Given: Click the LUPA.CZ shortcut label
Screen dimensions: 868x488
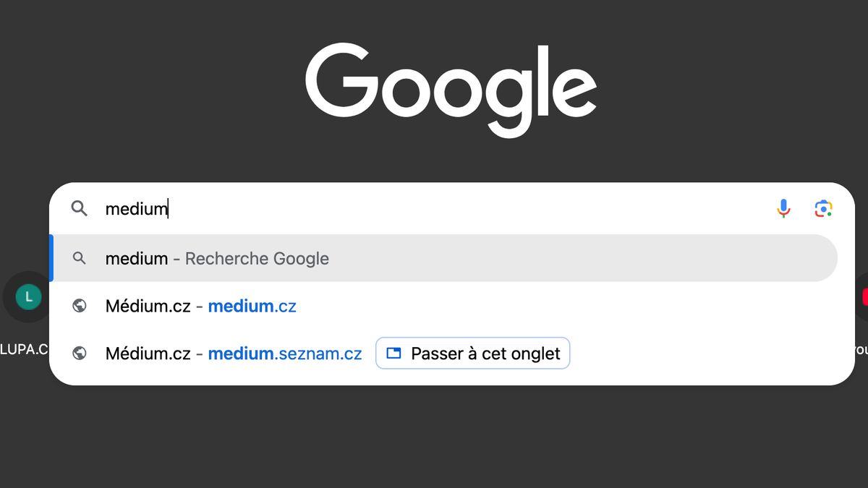Looking at the screenshot, I should click(x=24, y=350).
